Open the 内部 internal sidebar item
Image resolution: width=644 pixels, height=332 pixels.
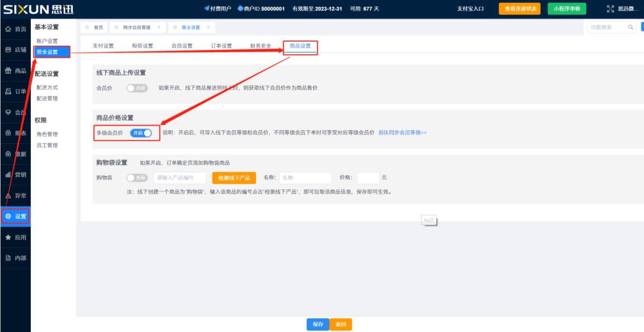point(15,258)
